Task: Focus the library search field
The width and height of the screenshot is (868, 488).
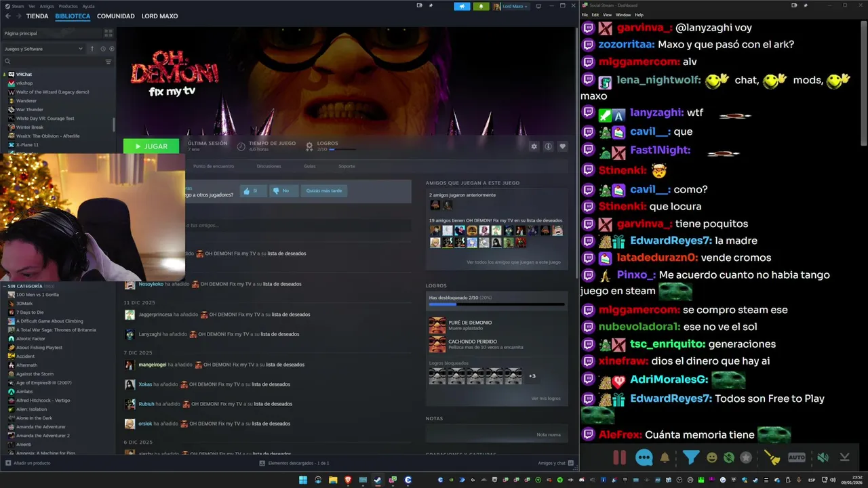Action: click(x=54, y=62)
